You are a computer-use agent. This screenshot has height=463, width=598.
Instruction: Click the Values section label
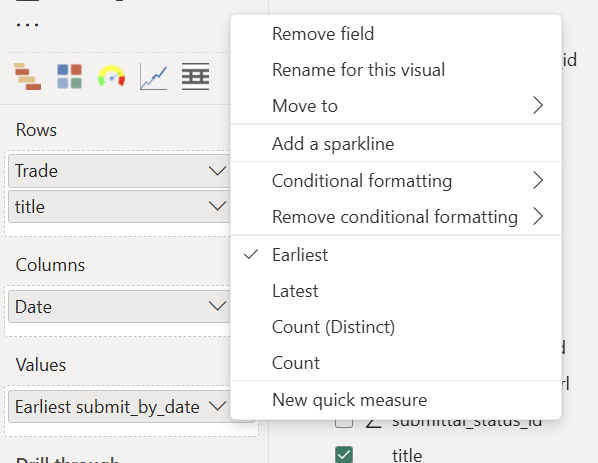(x=41, y=365)
